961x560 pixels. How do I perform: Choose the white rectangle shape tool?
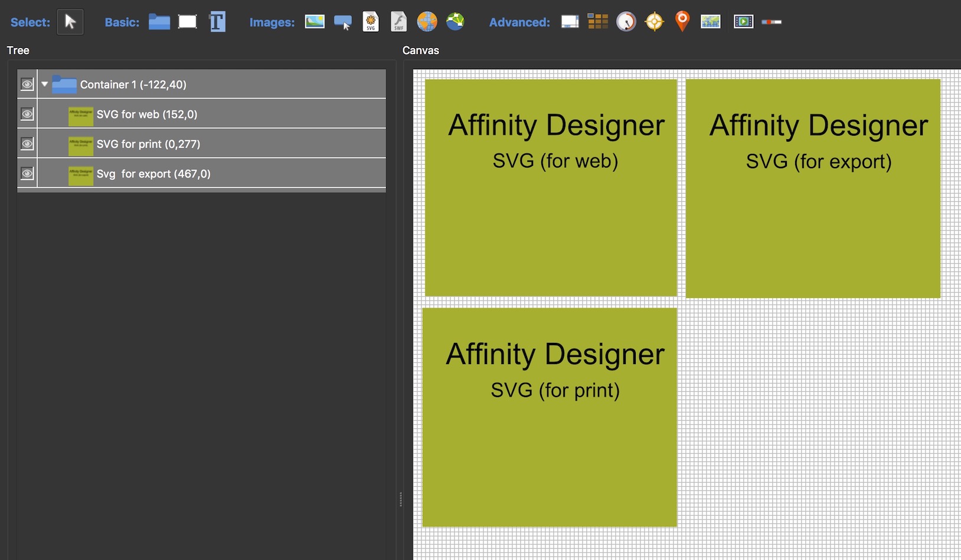point(188,22)
